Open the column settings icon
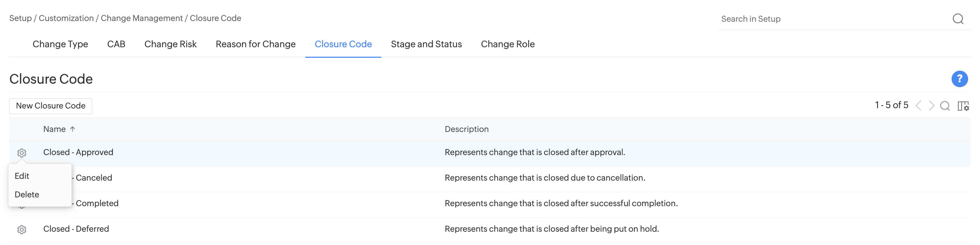This screenshot has height=245, width=980. [x=963, y=106]
